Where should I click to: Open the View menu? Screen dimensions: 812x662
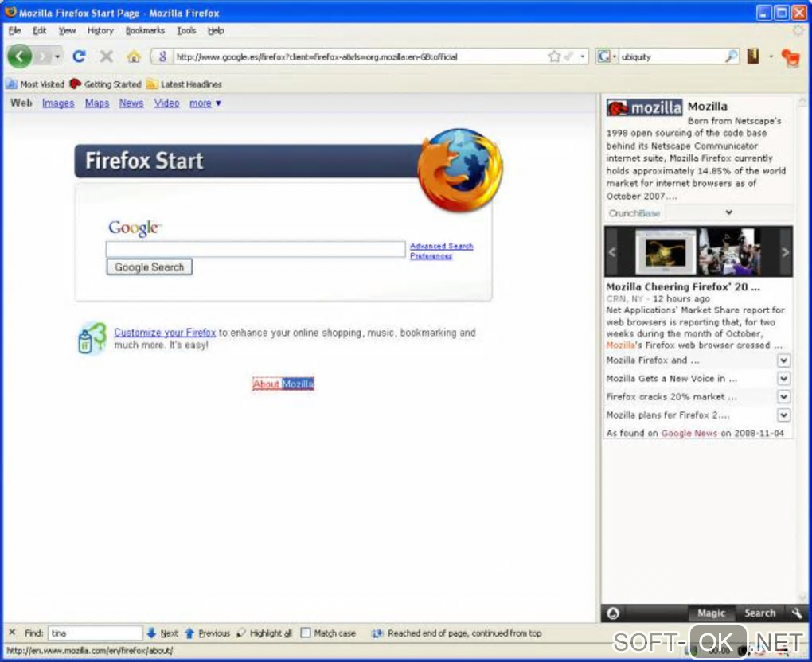(67, 30)
